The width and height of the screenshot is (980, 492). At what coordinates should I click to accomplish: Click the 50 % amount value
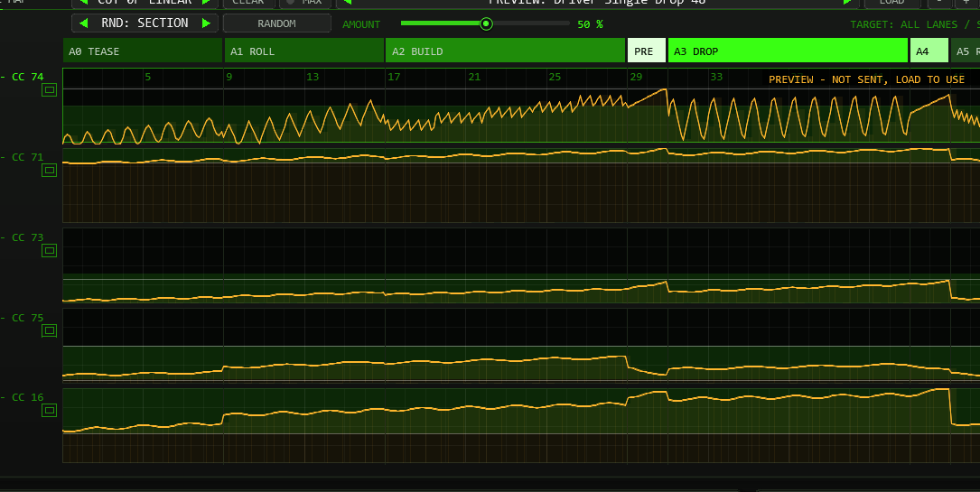590,24
